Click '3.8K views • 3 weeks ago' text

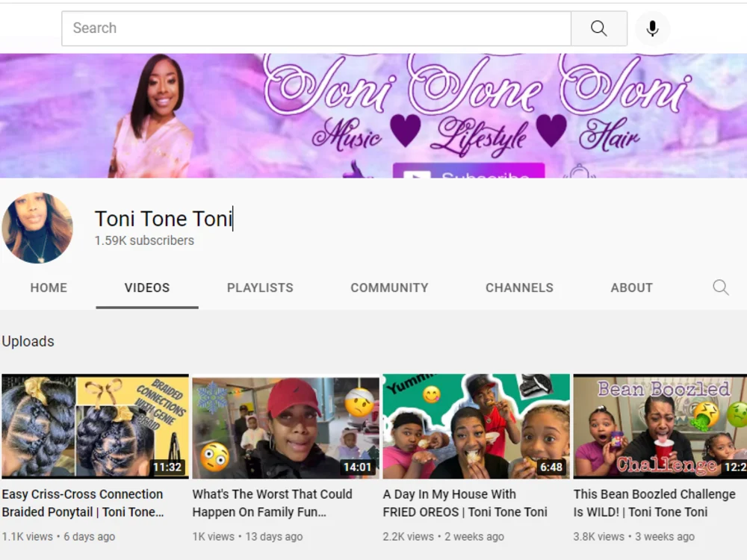[x=634, y=537]
